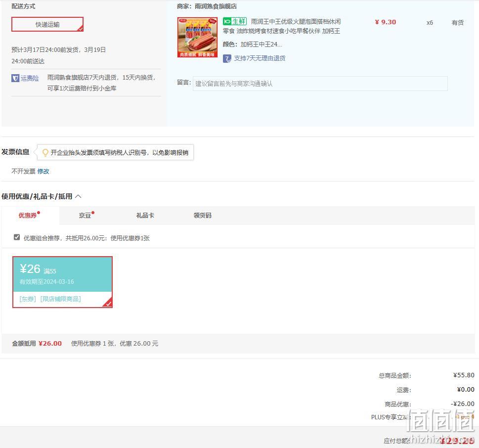The image size is (479, 448).
Task: Click the 生鲜 fresh food badge
Action: click(x=235, y=21)
